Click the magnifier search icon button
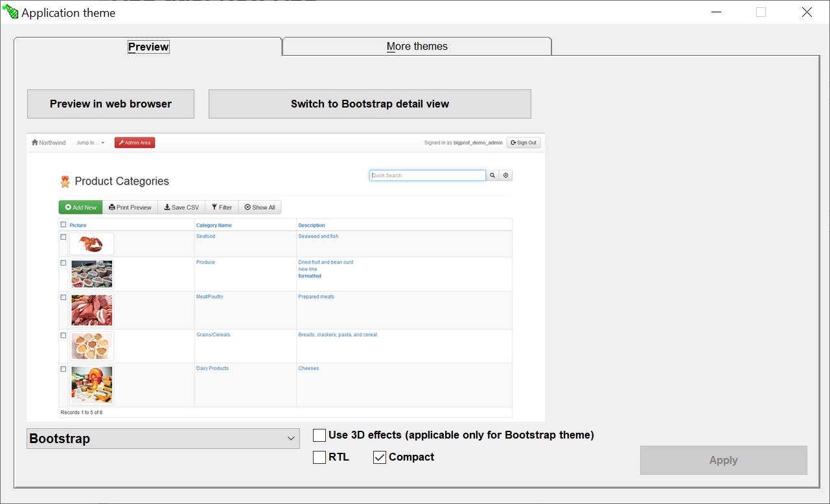The width and height of the screenshot is (830, 504). click(x=492, y=176)
